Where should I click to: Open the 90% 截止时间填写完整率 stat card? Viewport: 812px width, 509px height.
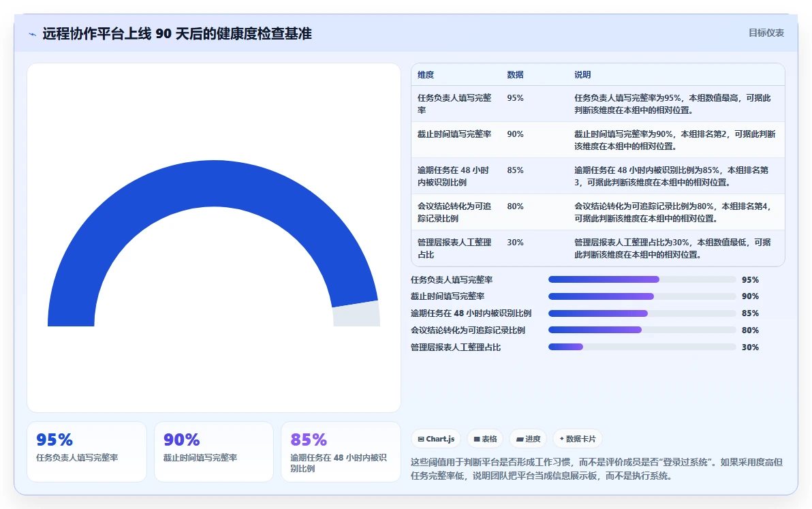[x=214, y=452]
